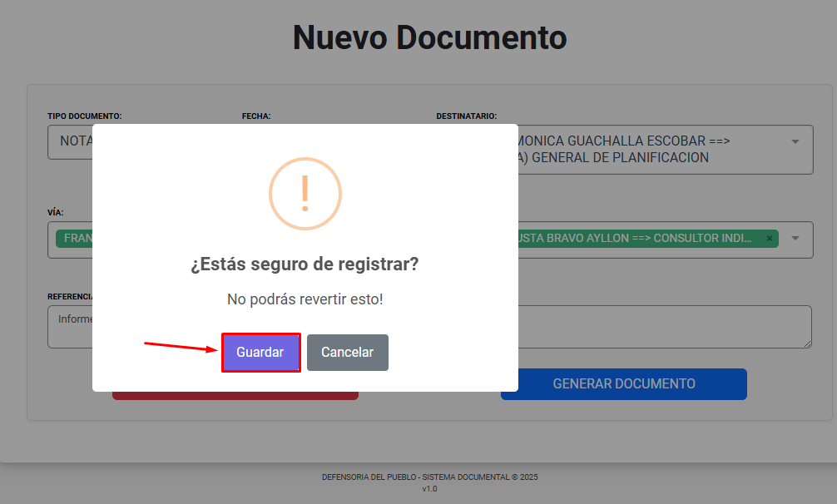Open the Tipo Documento select showing NOTA
Viewport: 837px width, 504px height.
click(x=70, y=141)
